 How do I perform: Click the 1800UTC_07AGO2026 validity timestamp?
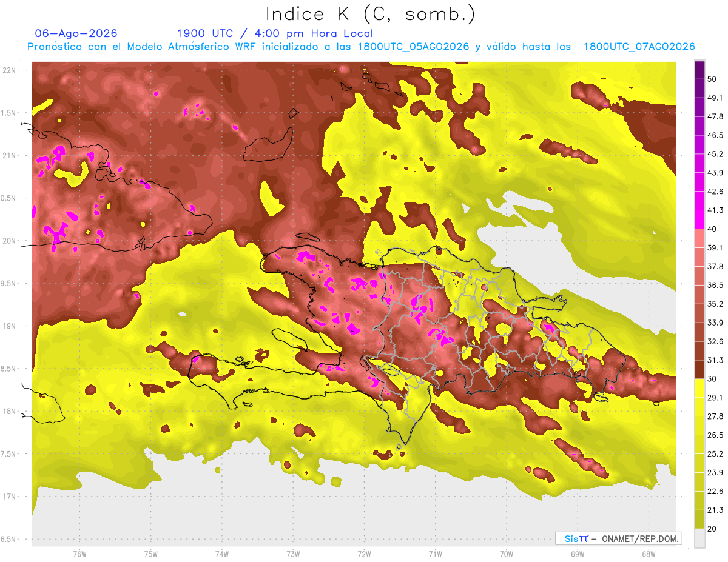[x=639, y=47]
